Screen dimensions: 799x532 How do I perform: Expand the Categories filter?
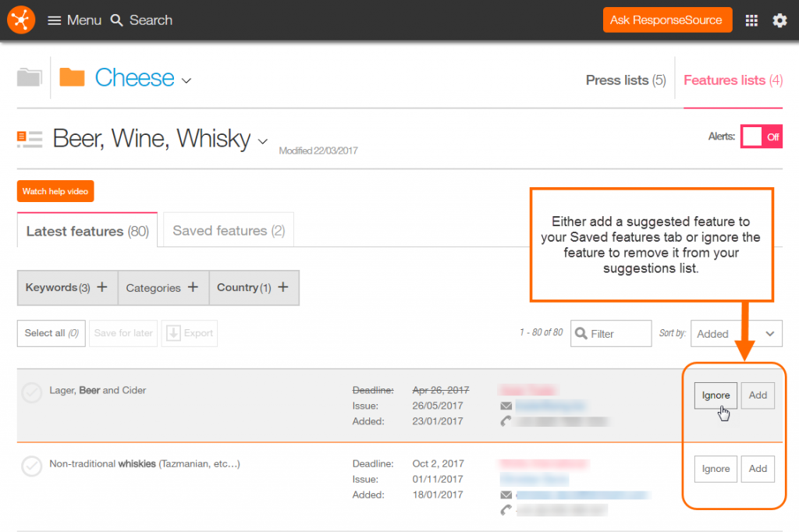point(163,287)
